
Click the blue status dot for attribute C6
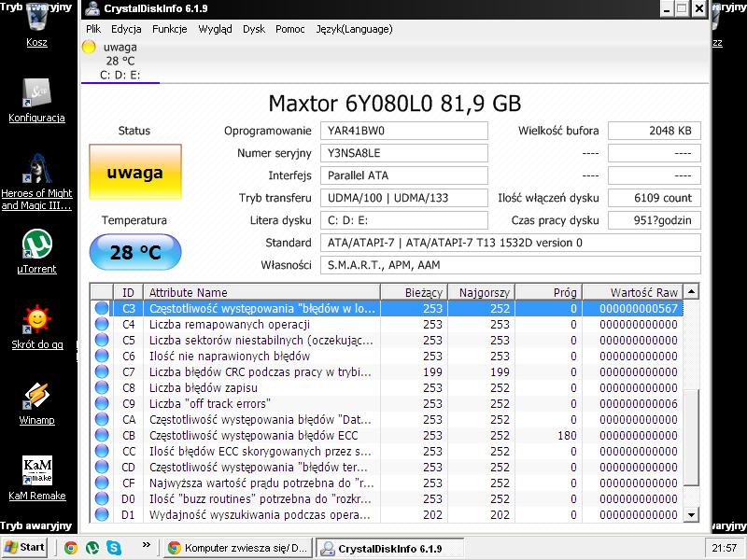[102, 356]
